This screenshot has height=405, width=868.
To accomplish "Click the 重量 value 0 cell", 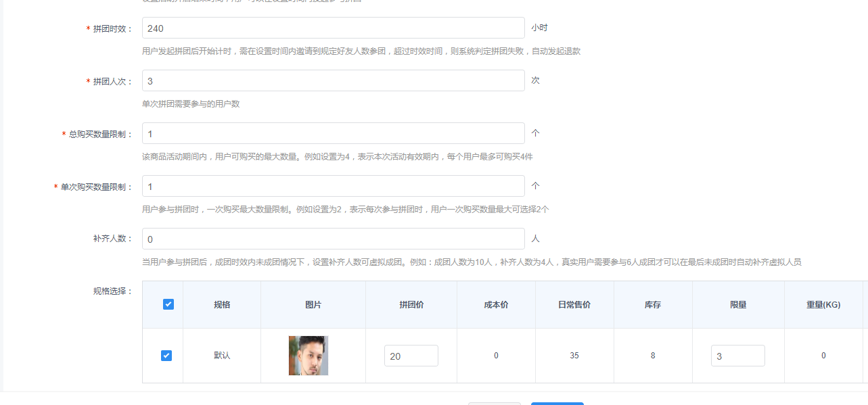I will click(x=823, y=356).
